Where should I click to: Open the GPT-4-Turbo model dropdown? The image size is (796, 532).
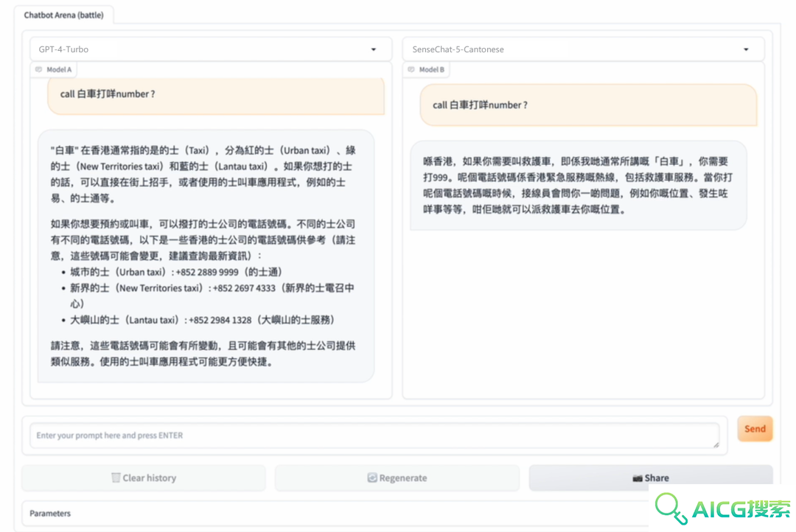(x=211, y=49)
